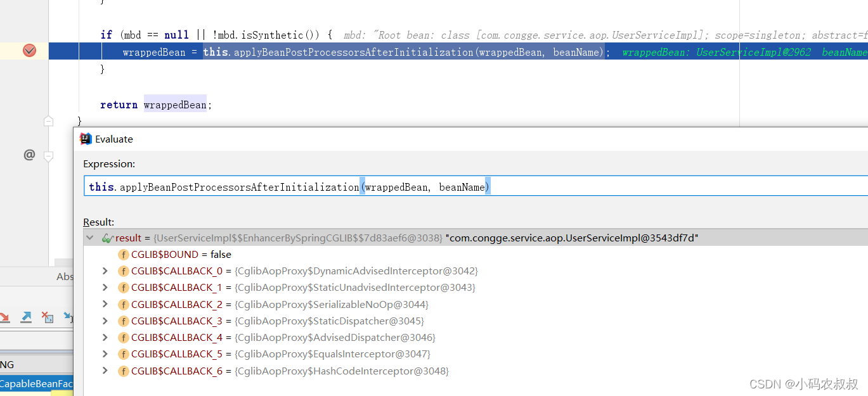The image size is (868, 396).
Task: Click the red Force Step Into arrow
Action: pyautogui.click(x=5, y=317)
